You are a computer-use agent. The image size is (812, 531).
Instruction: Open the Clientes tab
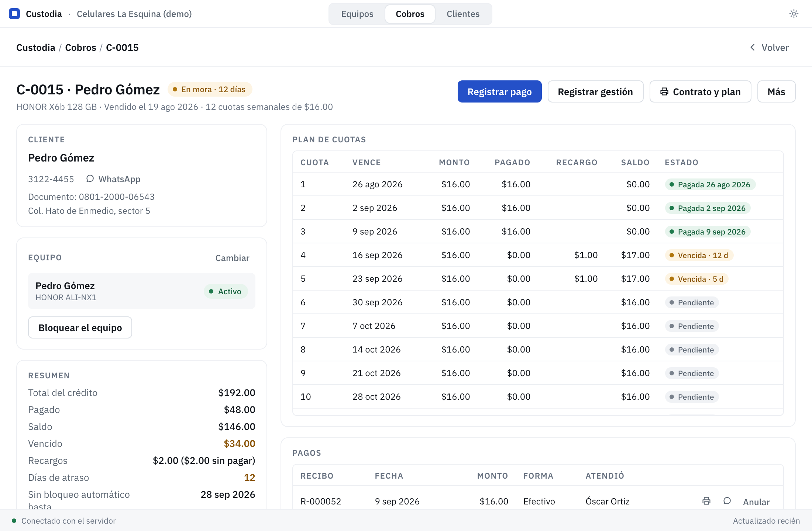463,14
